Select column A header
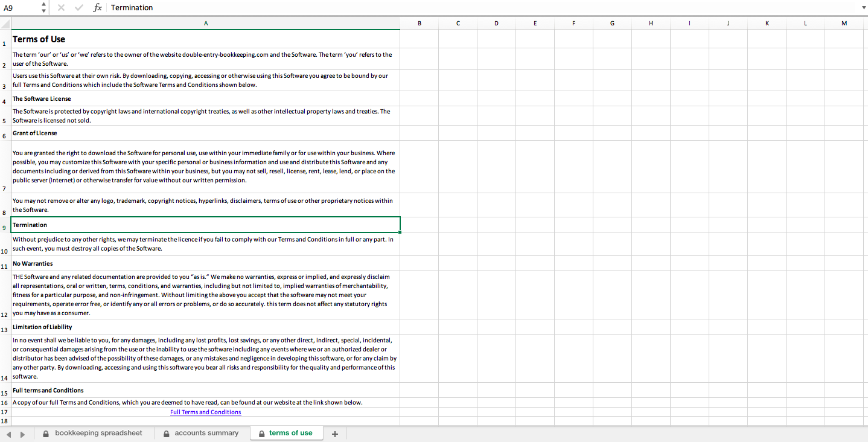 206,24
